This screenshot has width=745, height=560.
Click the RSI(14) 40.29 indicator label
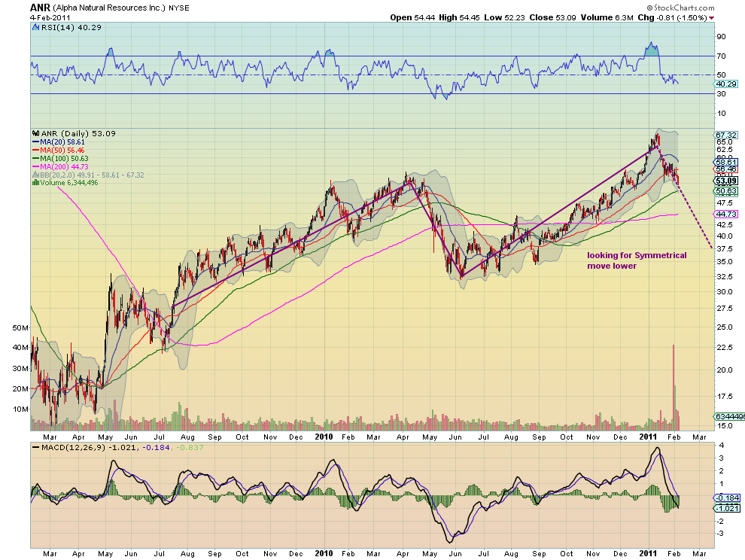tap(71, 28)
